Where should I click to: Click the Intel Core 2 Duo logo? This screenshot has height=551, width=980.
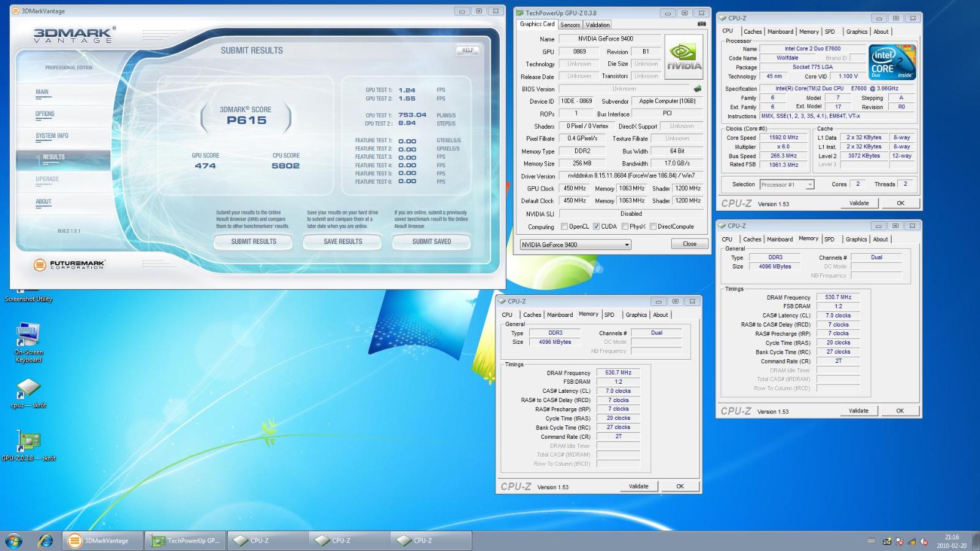(x=892, y=62)
